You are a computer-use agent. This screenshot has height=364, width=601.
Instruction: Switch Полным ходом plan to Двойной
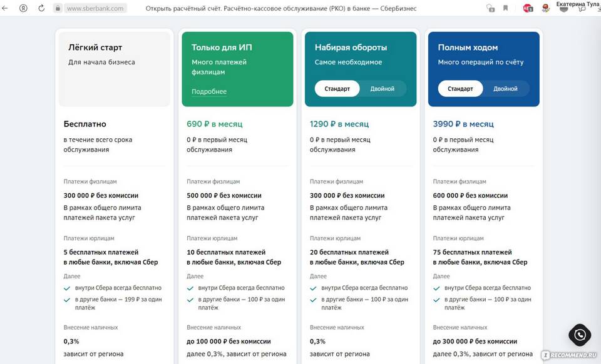(x=505, y=89)
